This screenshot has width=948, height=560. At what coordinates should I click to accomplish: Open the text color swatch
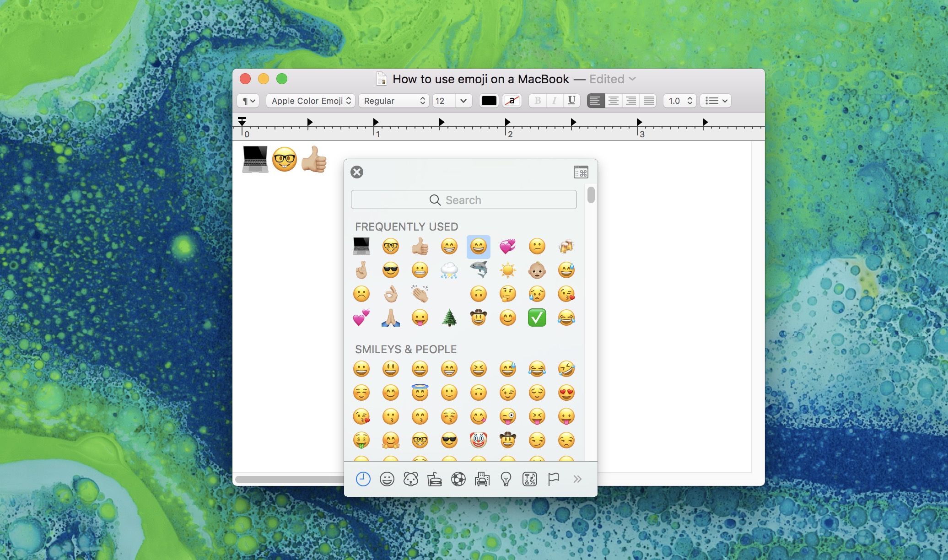click(x=489, y=101)
